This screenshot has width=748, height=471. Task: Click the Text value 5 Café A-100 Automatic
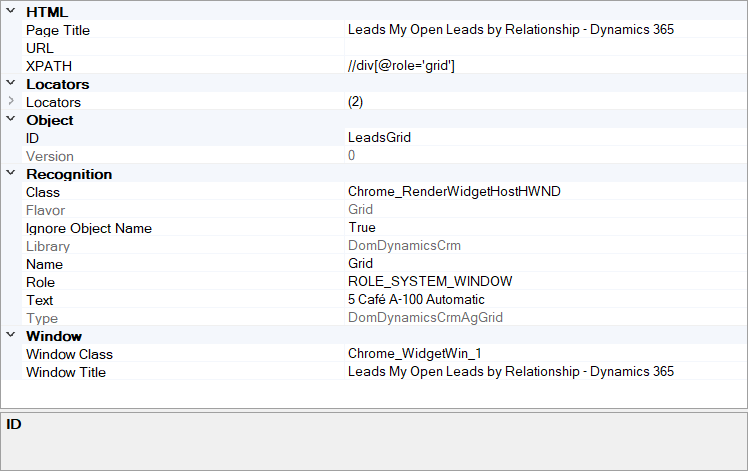pyautogui.click(x=416, y=300)
